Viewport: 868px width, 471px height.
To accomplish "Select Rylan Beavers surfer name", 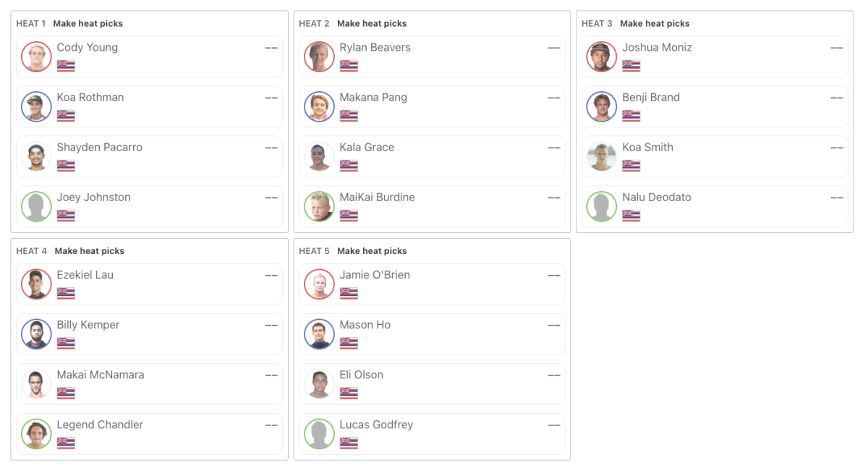I will 375,48.
